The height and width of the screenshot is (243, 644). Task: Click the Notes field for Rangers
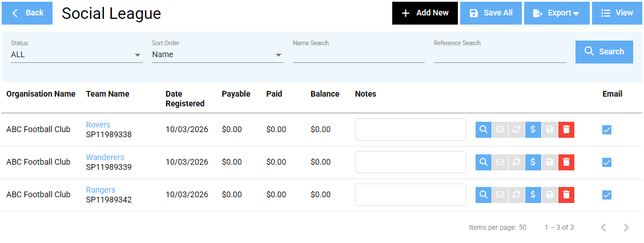tap(410, 194)
